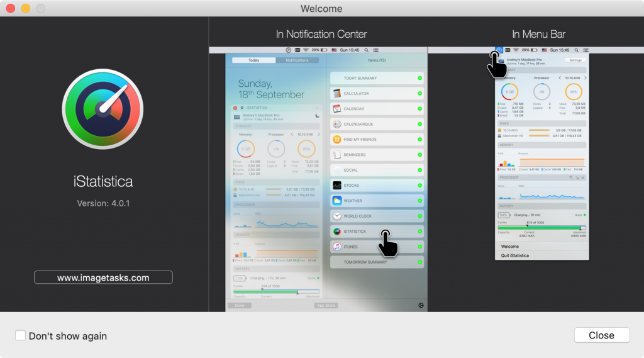Click the next-disk chevron in the Menu Bar preview
644x358 pixels.
pos(586,77)
